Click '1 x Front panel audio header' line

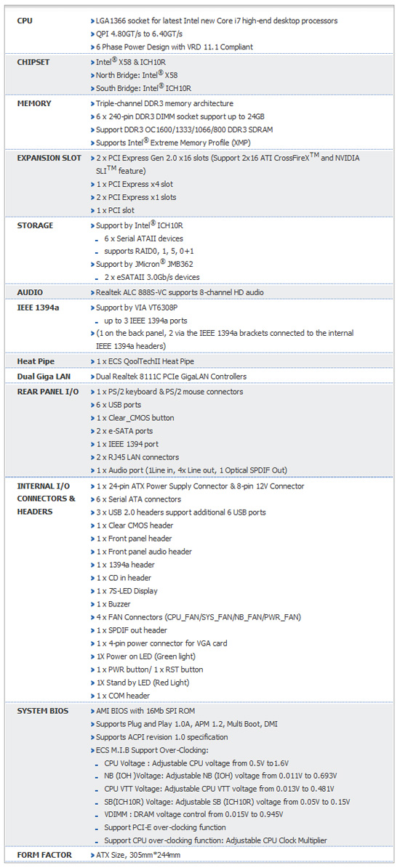[x=144, y=552]
